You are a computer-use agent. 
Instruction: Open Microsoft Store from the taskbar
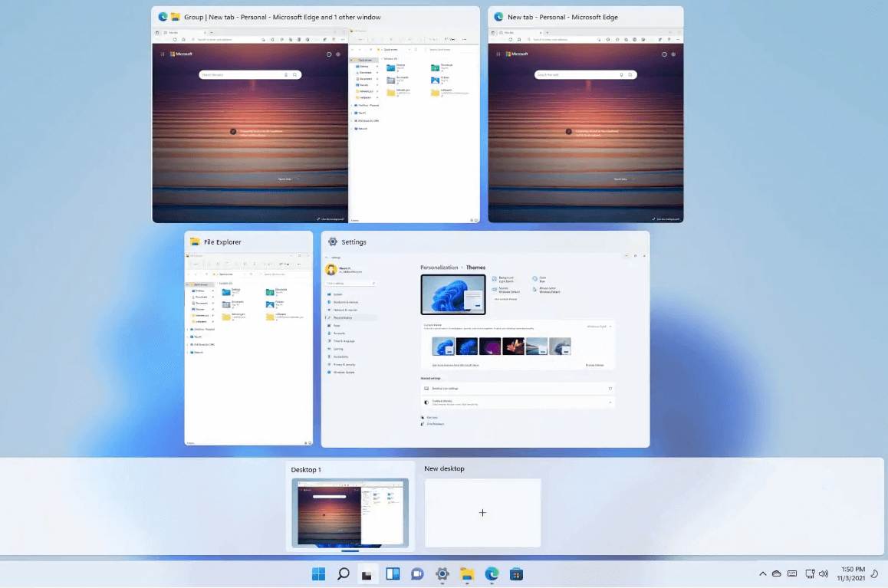click(x=516, y=573)
